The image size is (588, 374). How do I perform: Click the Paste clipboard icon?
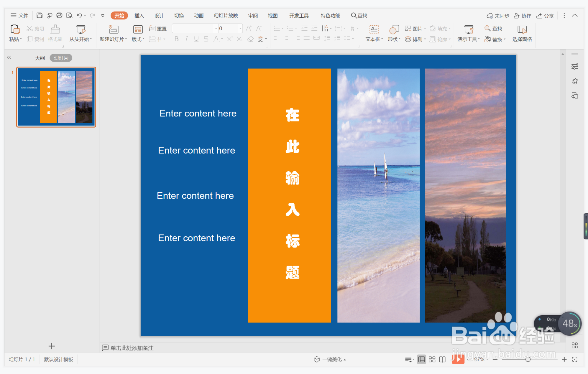click(x=15, y=29)
